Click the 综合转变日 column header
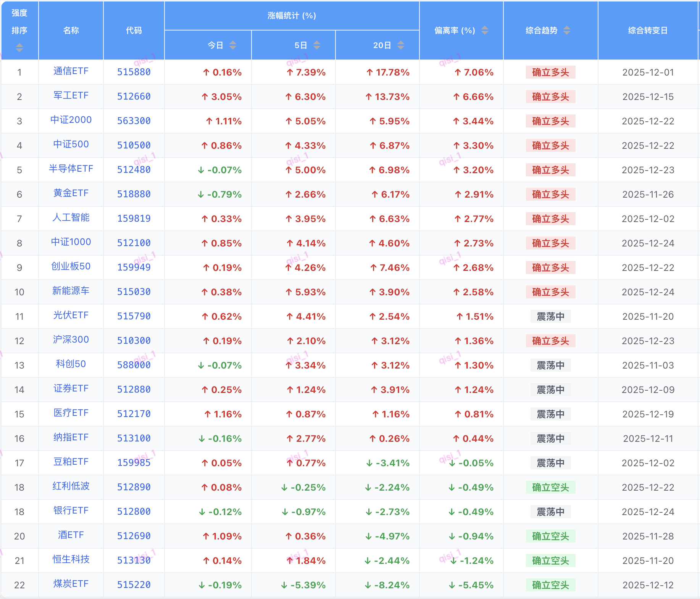Screen dimensions: 700x599 tap(648, 31)
